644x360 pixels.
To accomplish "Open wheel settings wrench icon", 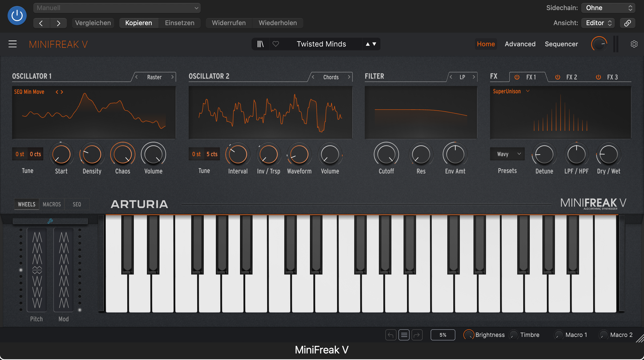I will (x=50, y=221).
